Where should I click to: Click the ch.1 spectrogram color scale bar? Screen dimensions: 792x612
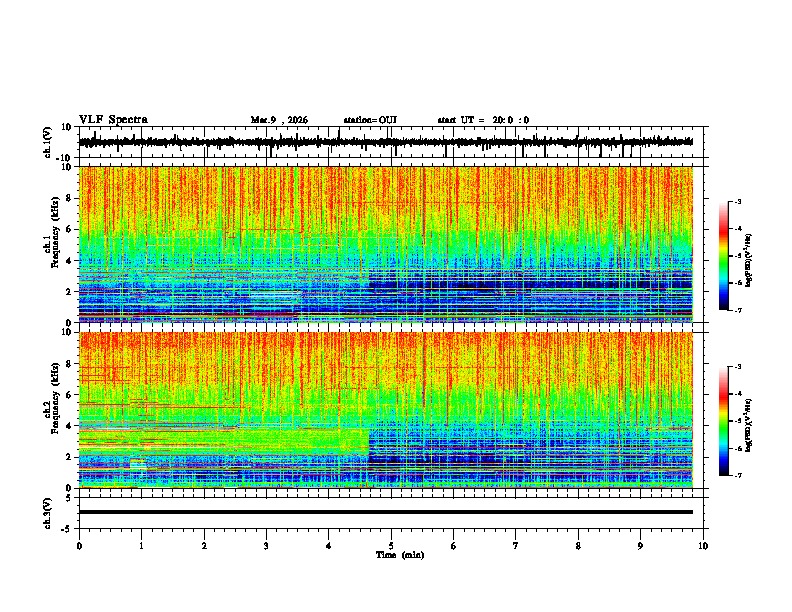(724, 256)
